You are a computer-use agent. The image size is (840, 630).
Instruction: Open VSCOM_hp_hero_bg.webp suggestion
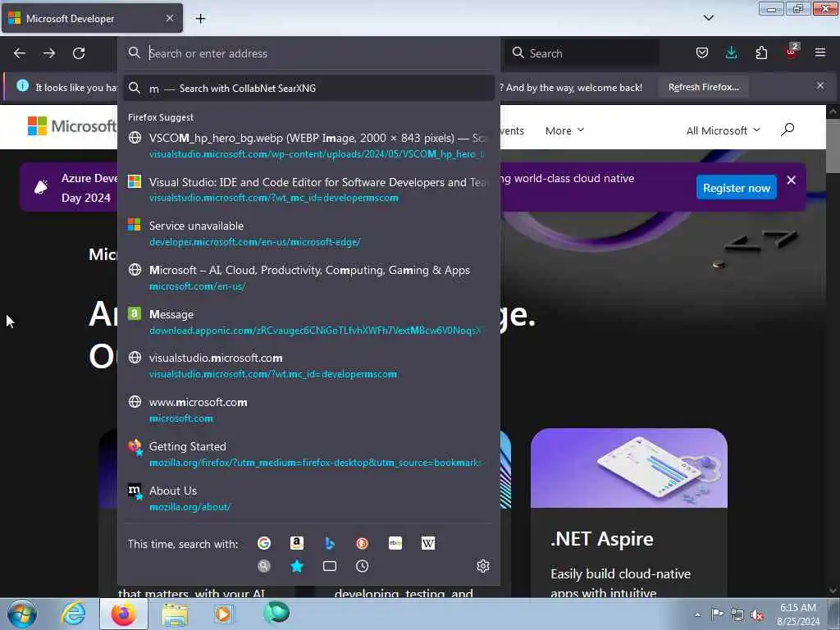click(x=309, y=146)
